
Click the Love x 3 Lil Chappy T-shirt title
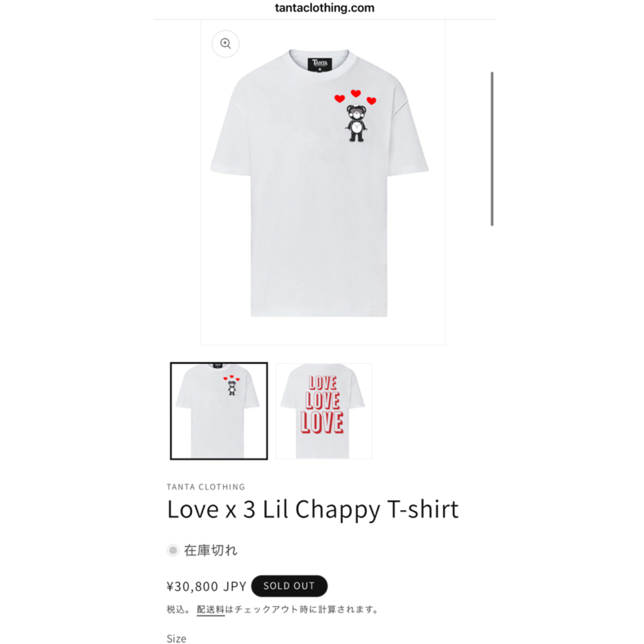[x=312, y=510]
